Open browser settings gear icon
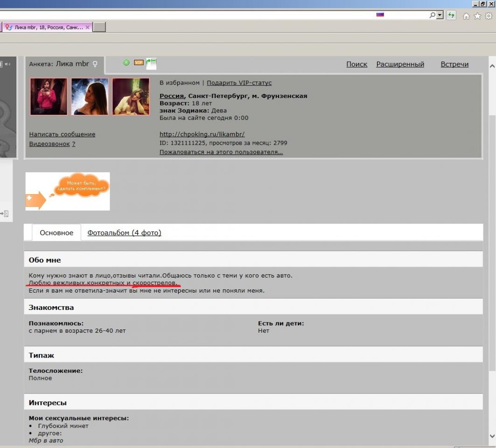This screenshot has height=448, width=496. pyautogui.click(x=489, y=16)
